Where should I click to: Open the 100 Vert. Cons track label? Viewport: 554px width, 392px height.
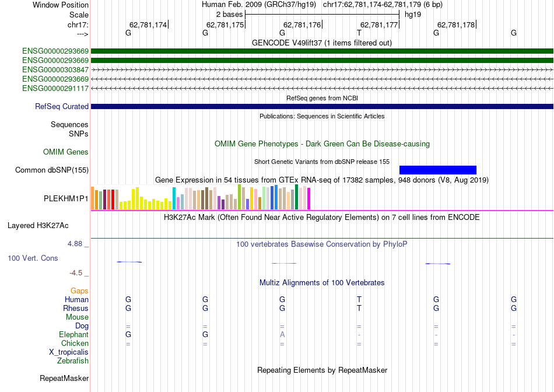pos(33,258)
